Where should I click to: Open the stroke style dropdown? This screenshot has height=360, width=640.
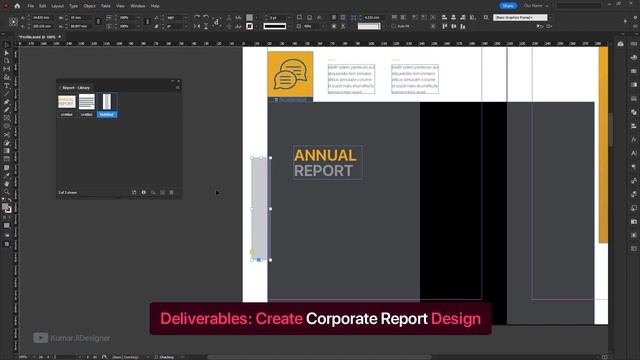pyautogui.click(x=289, y=26)
